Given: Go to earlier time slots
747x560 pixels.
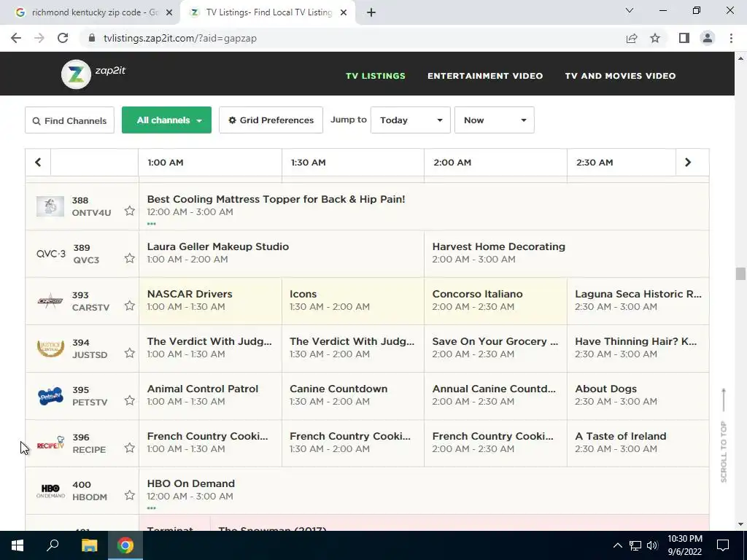Looking at the screenshot, I should pos(38,163).
